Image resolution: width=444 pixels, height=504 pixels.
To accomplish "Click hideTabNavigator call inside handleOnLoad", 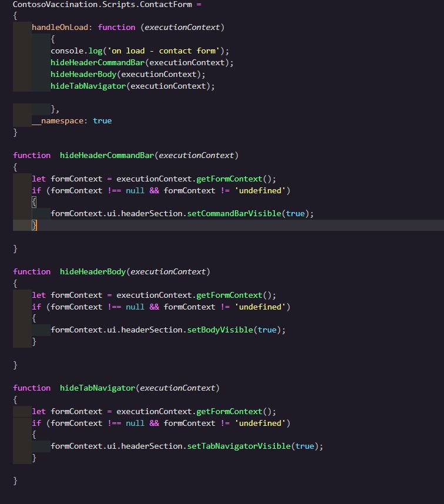I will click(x=88, y=86).
